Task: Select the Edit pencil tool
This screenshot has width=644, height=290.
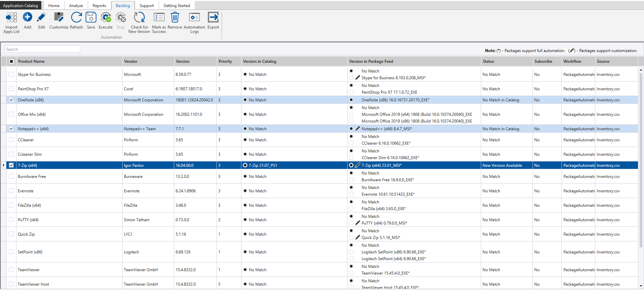Action: point(41,17)
